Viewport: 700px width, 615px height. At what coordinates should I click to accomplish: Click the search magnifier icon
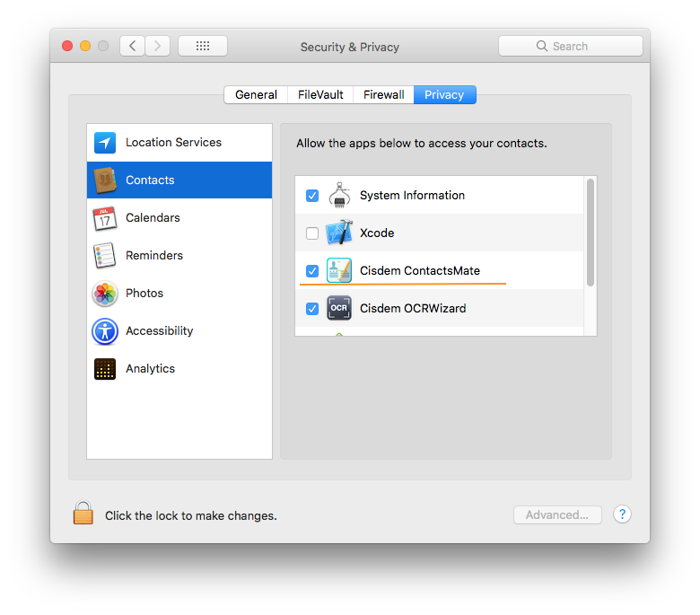click(x=541, y=46)
